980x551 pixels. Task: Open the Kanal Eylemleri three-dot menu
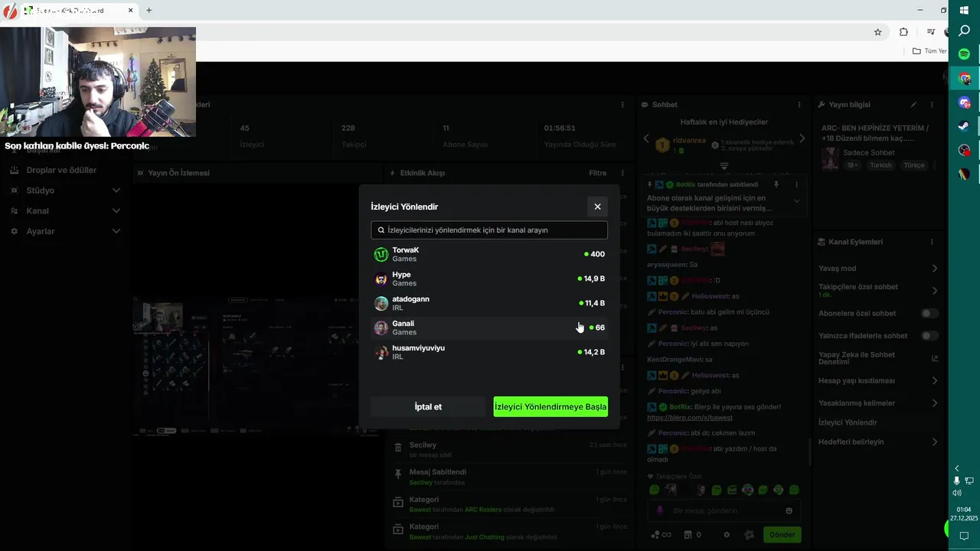[x=932, y=242]
